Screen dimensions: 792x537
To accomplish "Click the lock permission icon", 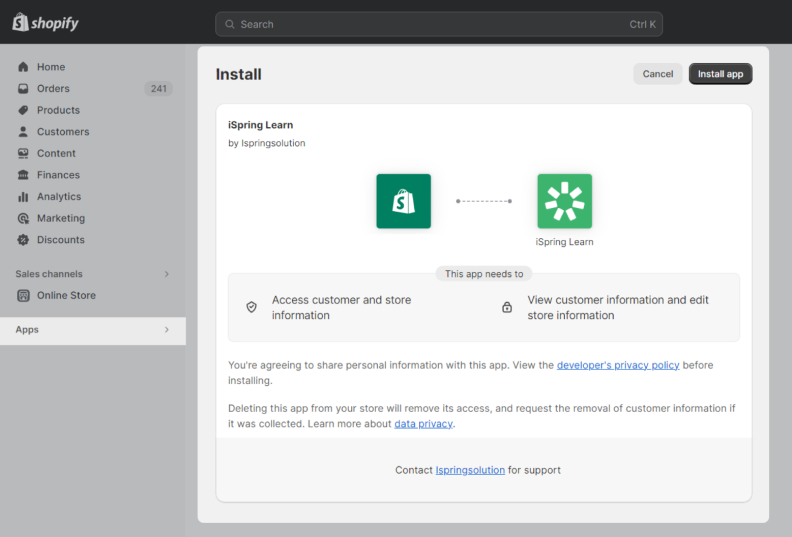I will (x=507, y=307).
